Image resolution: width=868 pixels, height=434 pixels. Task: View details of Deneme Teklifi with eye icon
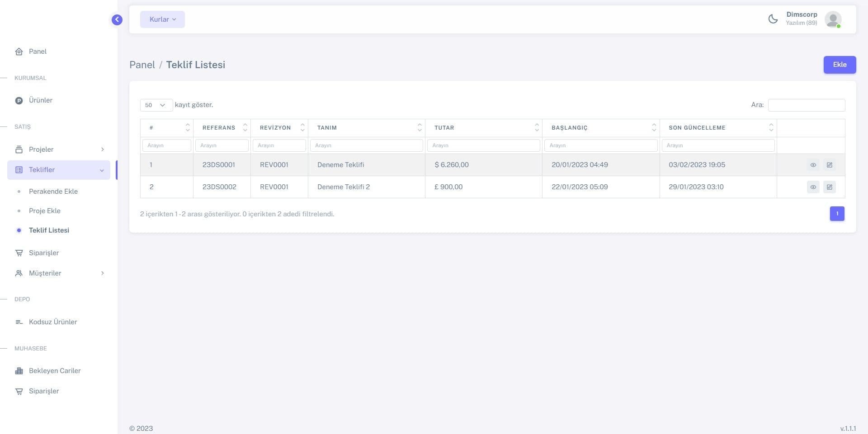pyautogui.click(x=813, y=164)
